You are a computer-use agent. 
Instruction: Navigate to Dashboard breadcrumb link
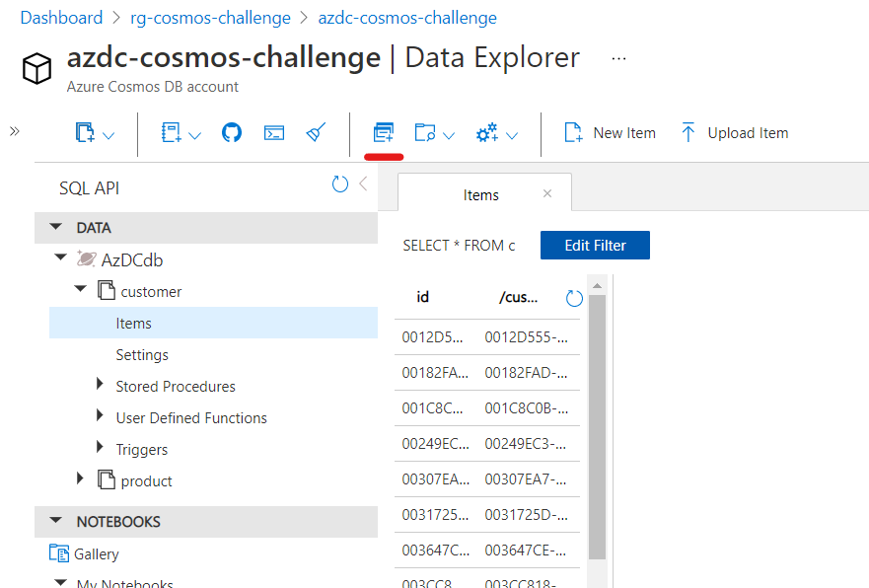[x=61, y=17]
